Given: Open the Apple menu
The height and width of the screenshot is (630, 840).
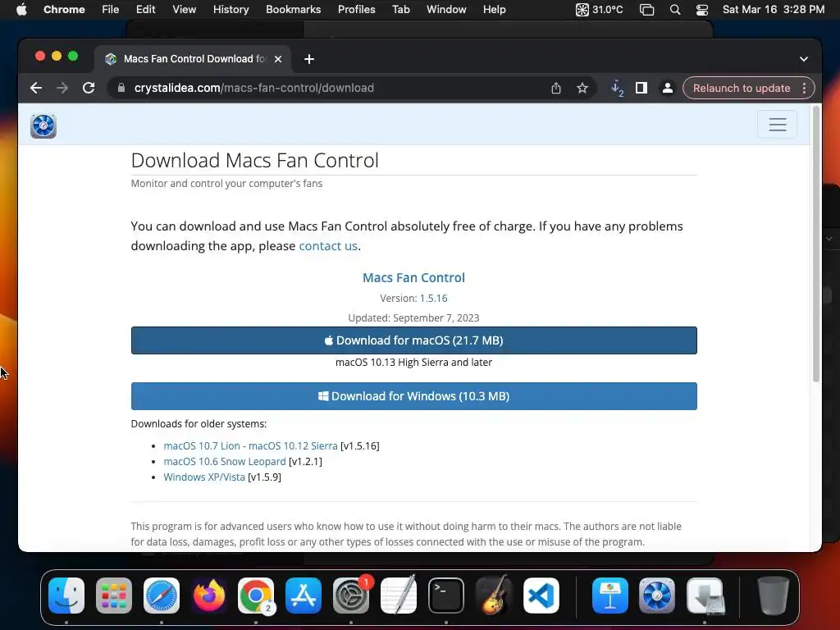Looking at the screenshot, I should pos(21,9).
